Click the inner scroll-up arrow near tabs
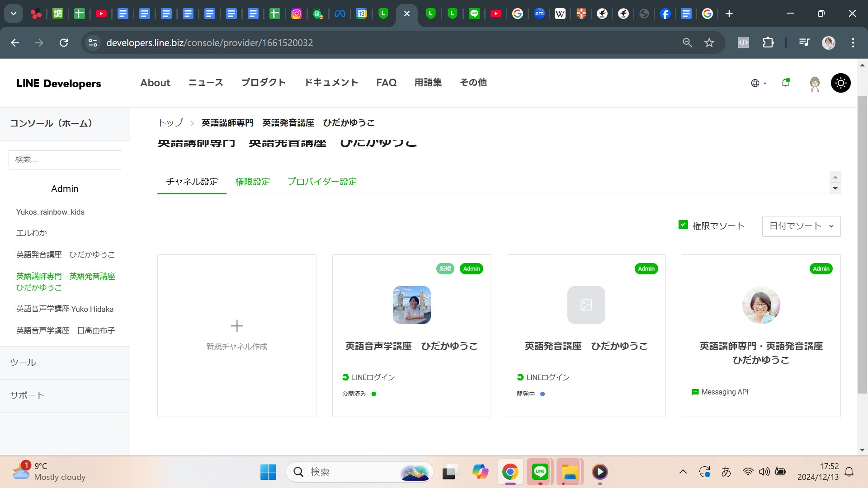This screenshot has width=868, height=488. (835, 177)
